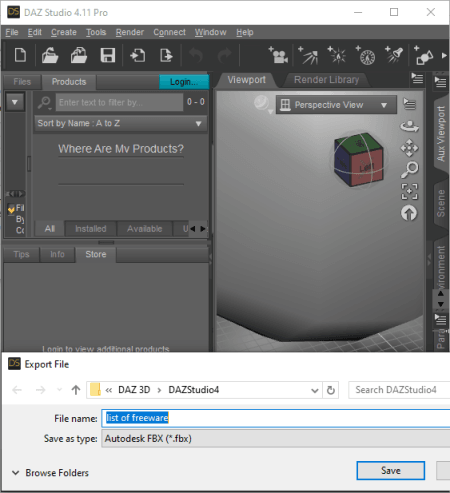Click the Login button
Viewport: 450px width, 493px height.
184,82
